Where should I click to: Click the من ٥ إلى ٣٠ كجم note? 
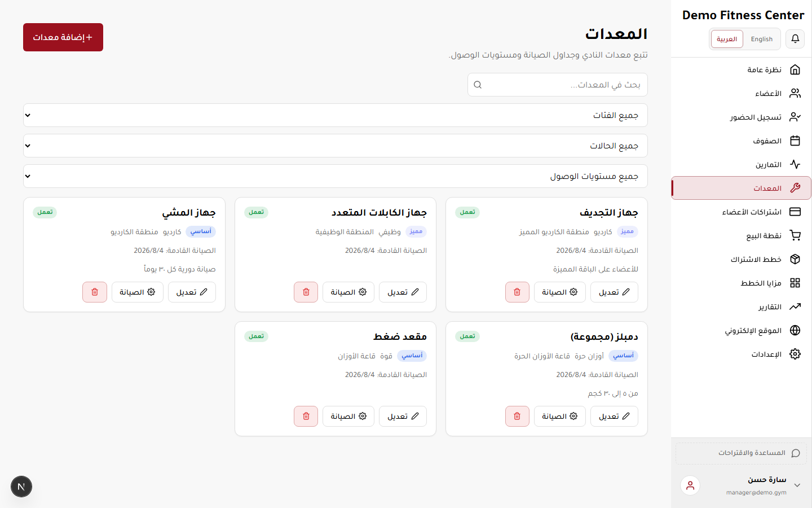613,393
